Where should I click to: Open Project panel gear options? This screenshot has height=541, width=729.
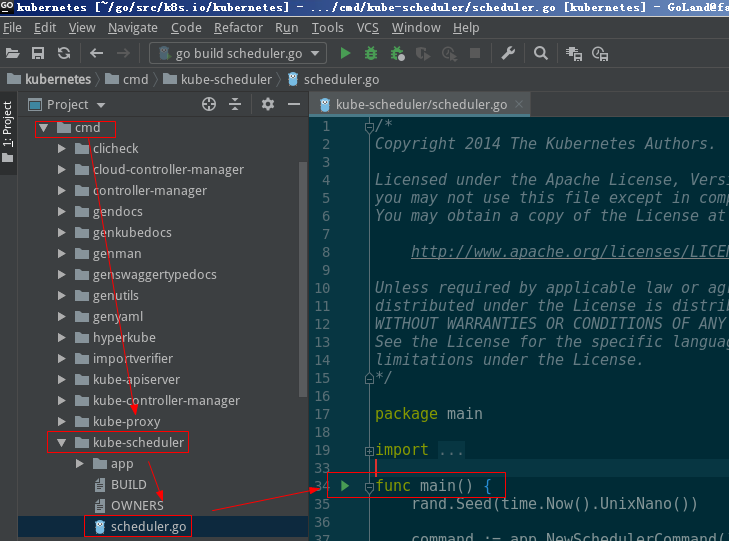267,104
